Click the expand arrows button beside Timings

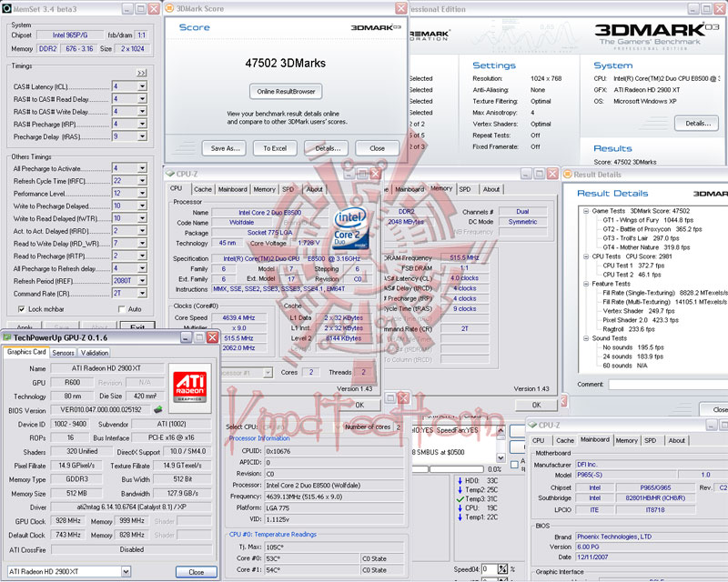[142, 73]
